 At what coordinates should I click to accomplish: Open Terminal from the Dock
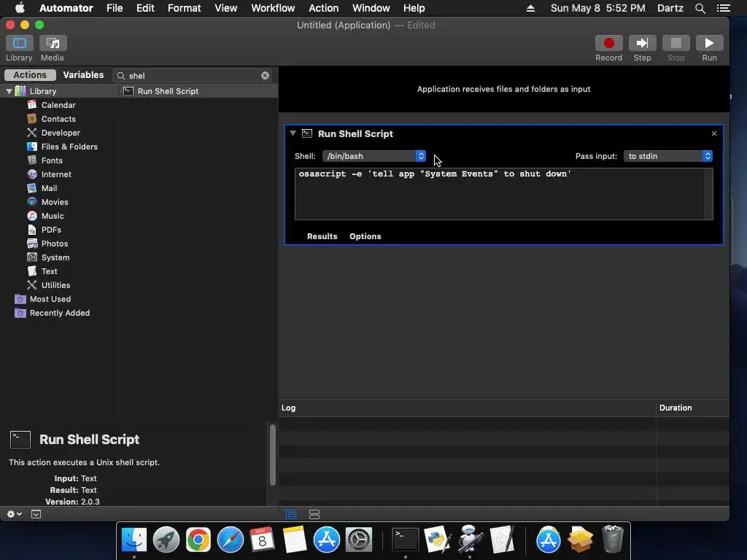[406, 540]
